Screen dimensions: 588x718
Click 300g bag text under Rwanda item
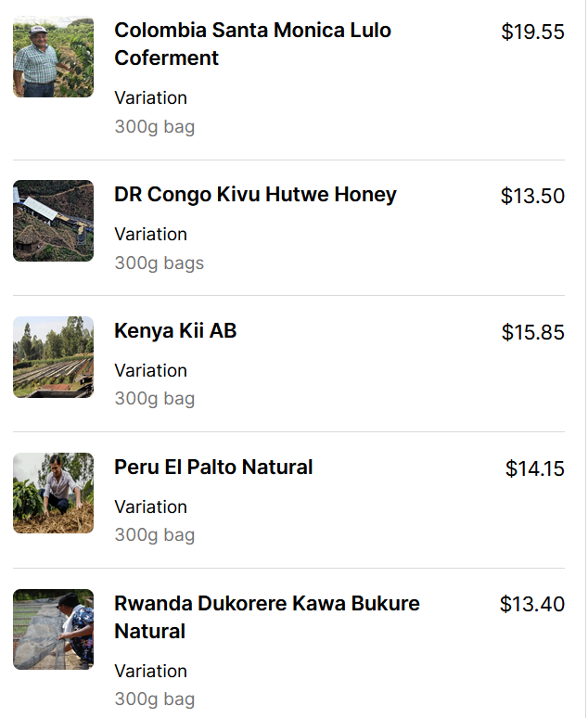(x=154, y=699)
